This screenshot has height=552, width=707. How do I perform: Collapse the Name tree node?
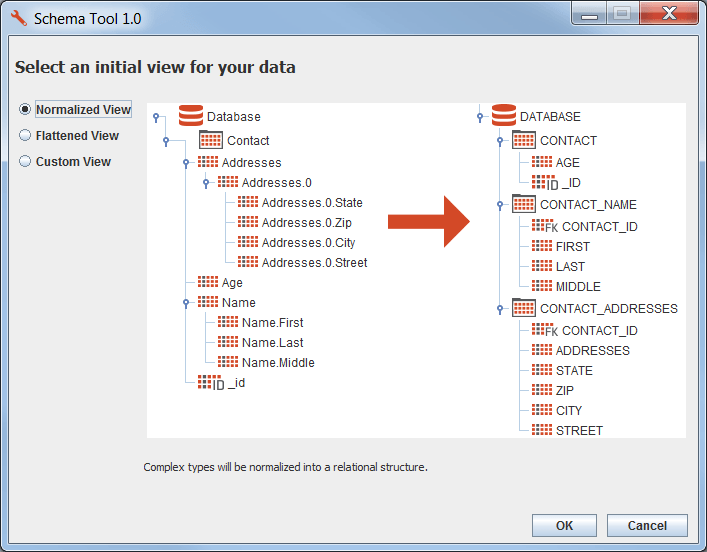point(186,302)
